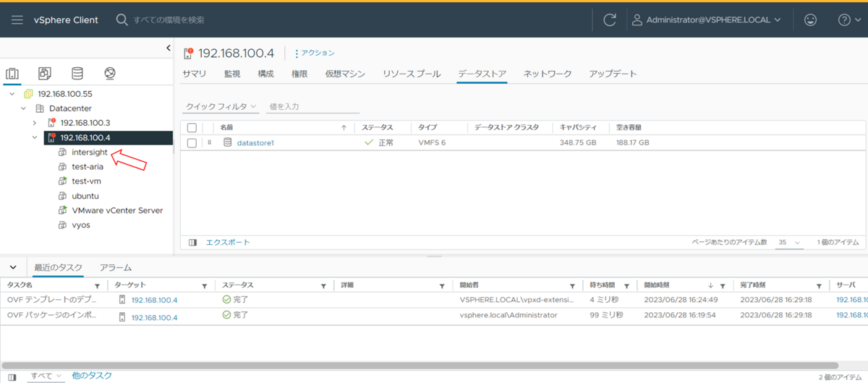This screenshot has height=383, width=868.
Task: Open the アクション actions menu
Action: [x=315, y=53]
